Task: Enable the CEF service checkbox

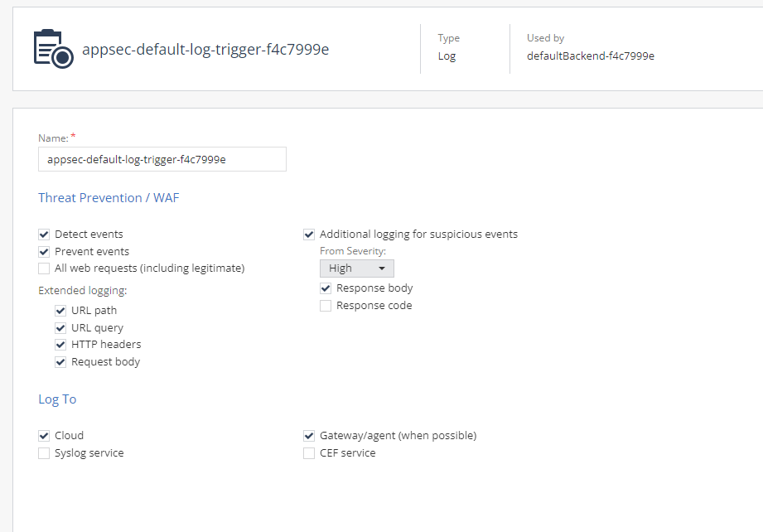Action: [309, 453]
